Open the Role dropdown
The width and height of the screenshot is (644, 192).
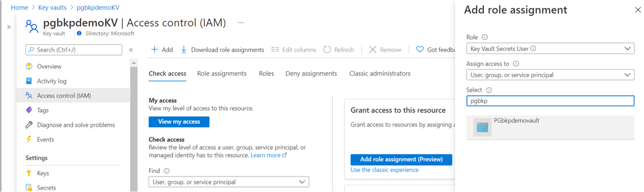point(550,49)
